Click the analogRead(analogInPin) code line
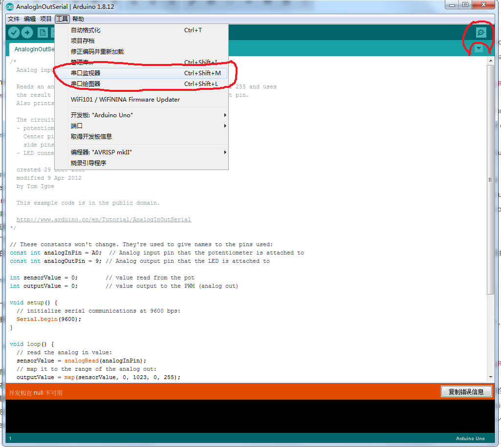 (x=82, y=361)
